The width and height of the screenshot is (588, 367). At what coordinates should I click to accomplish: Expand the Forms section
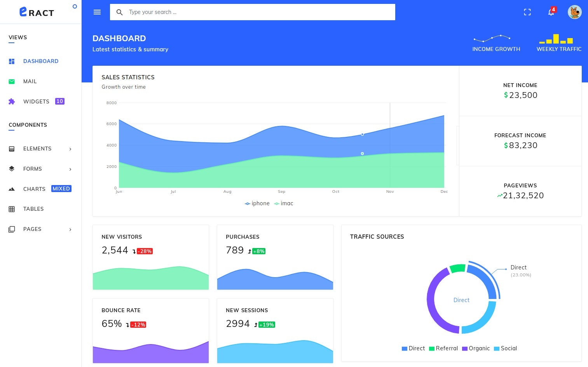pos(32,169)
